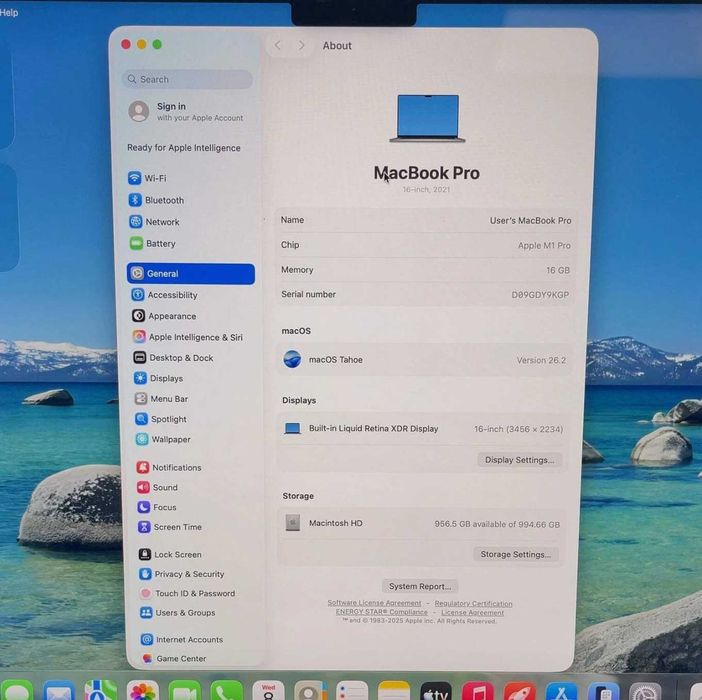Open Game Center settings

[174, 658]
